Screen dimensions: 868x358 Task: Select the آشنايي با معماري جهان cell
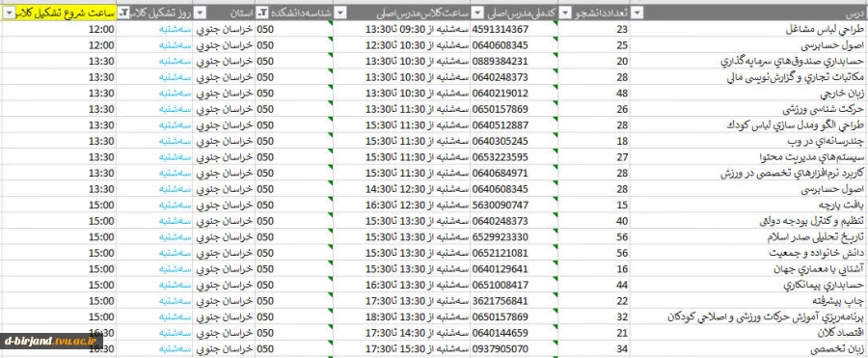tap(748, 269)
